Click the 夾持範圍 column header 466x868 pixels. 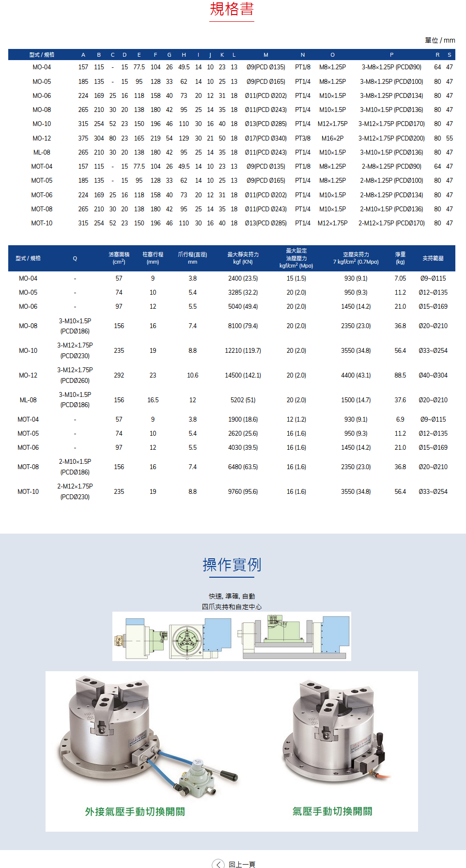433,258
